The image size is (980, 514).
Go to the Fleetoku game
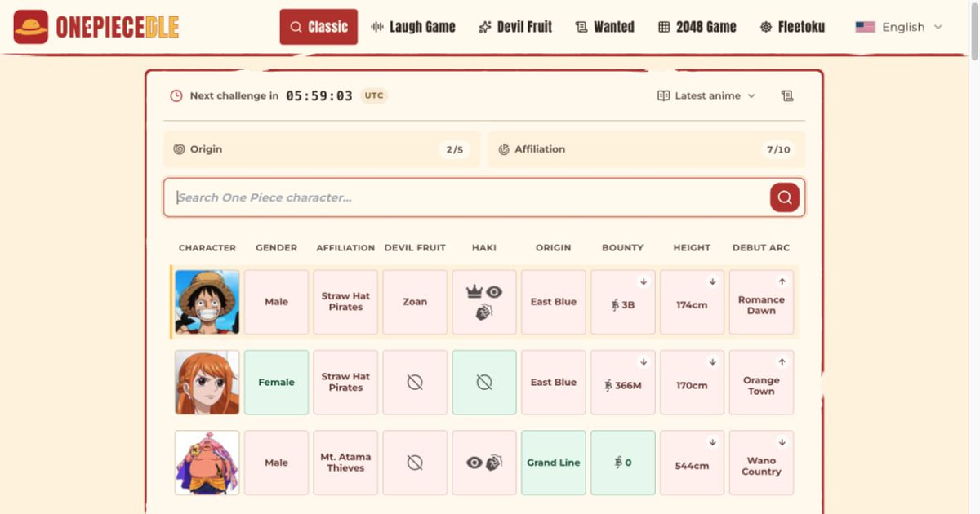[x=792, y=27]
